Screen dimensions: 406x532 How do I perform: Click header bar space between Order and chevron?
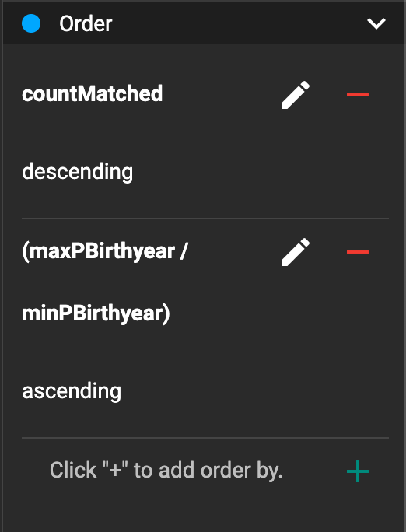[x=237, y=24]
